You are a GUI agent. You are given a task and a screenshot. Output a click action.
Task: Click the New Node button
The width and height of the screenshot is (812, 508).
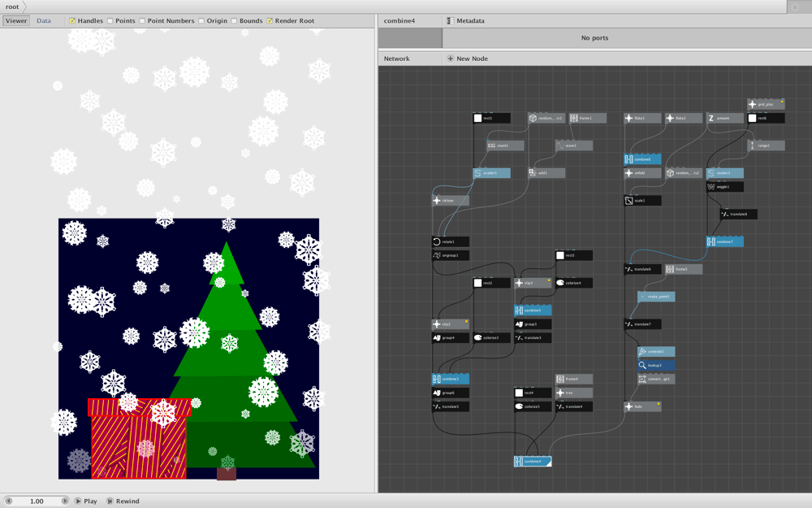pos(467,59)
